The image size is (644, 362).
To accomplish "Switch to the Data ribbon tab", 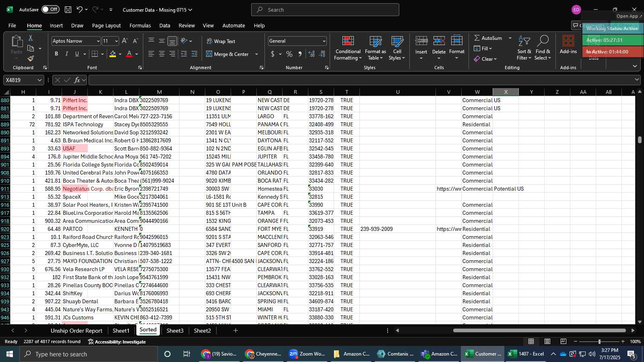I will click(165, 25).
